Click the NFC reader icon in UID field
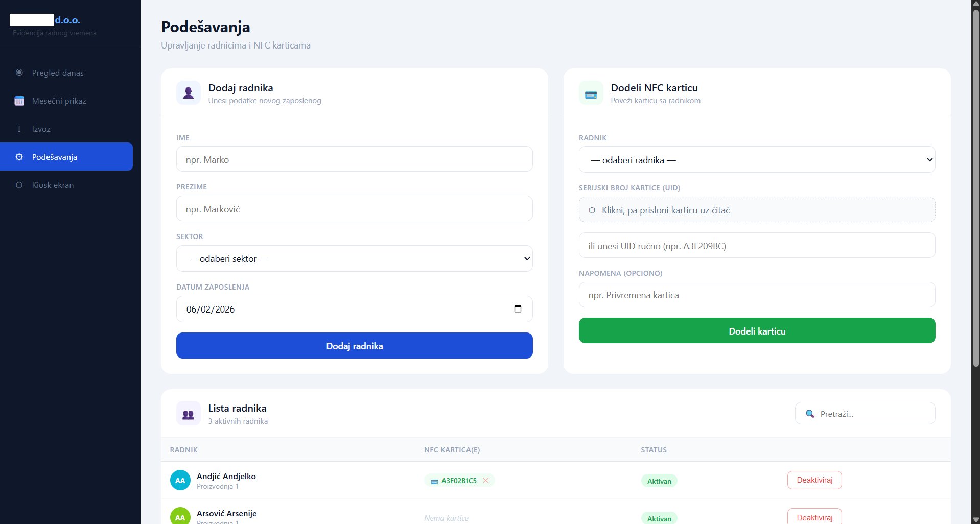The height and width of the screenshot is (524, 980). [x=592, y=210]
